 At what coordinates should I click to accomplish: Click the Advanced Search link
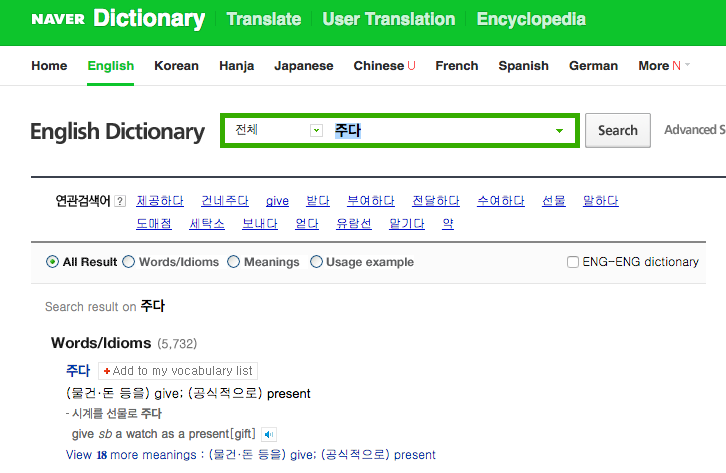pyautogui.click(x=694, y=130)
